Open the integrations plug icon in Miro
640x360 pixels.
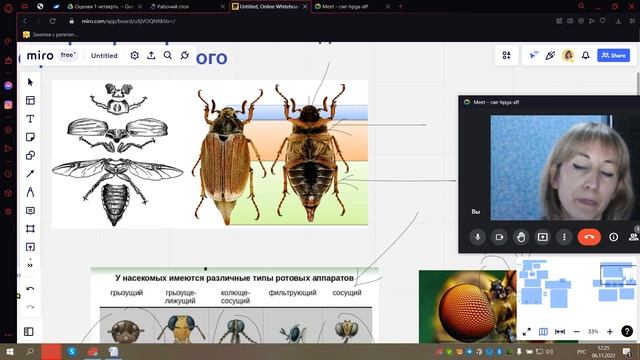(184, 56)
